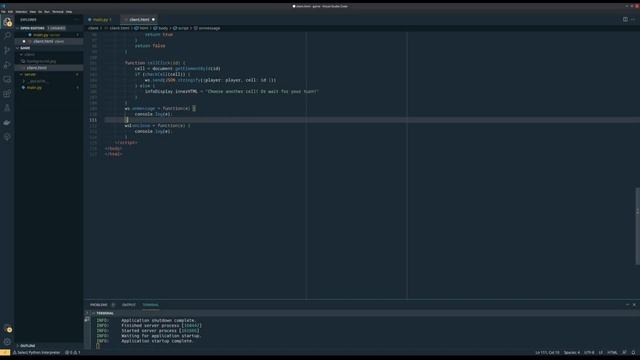
Task: Switch to the OUTPUT panel tab
Action: tap(129, 304)
